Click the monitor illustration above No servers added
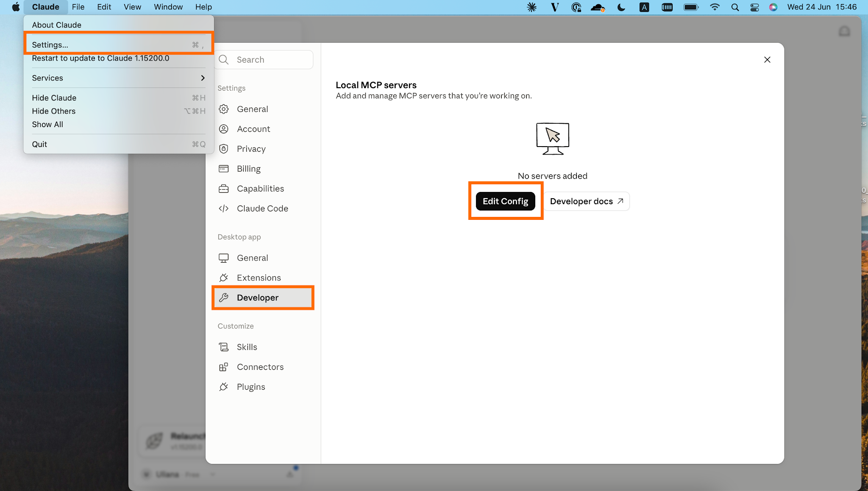The width and height of the screenshot is (868, 491). click(553, 139)
